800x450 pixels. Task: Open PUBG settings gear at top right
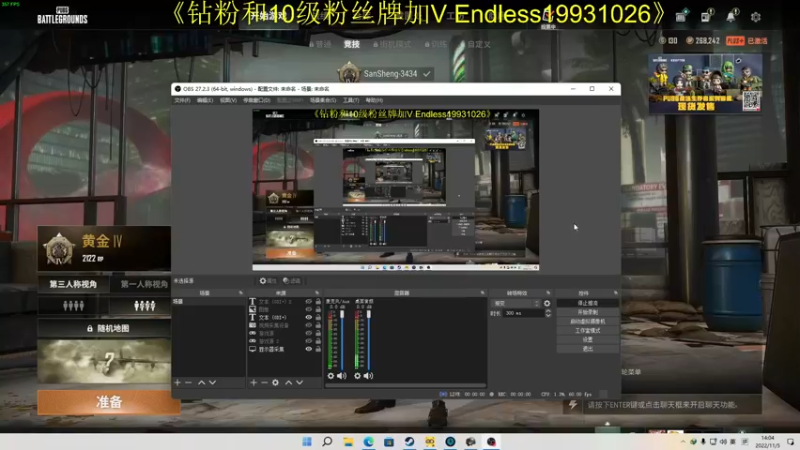pyautogui.click(x=756, y=17)
